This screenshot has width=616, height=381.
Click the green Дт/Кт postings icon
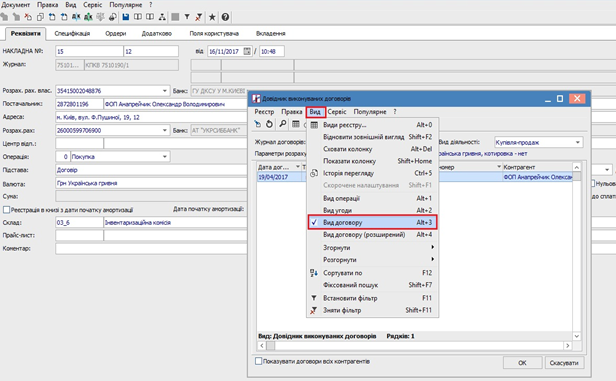[88, 17]
